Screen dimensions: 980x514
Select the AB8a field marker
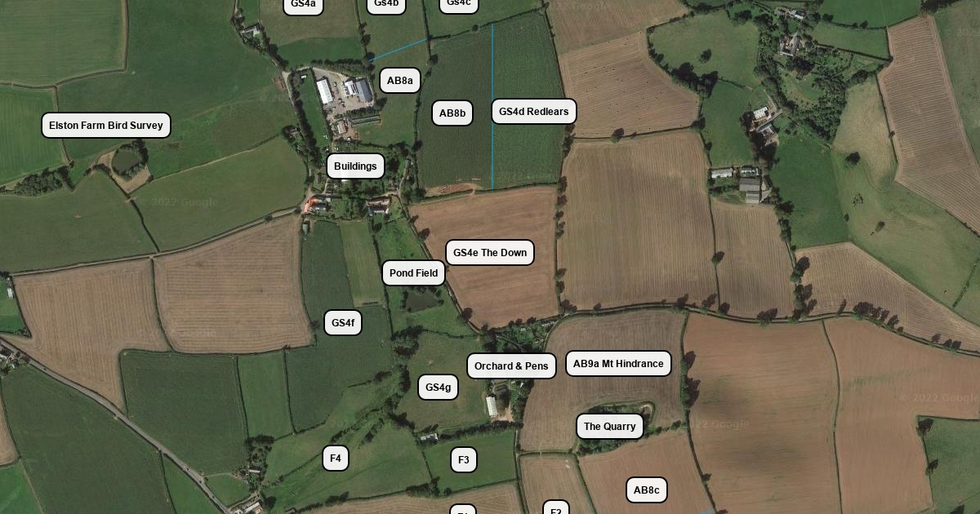[400, 81]
